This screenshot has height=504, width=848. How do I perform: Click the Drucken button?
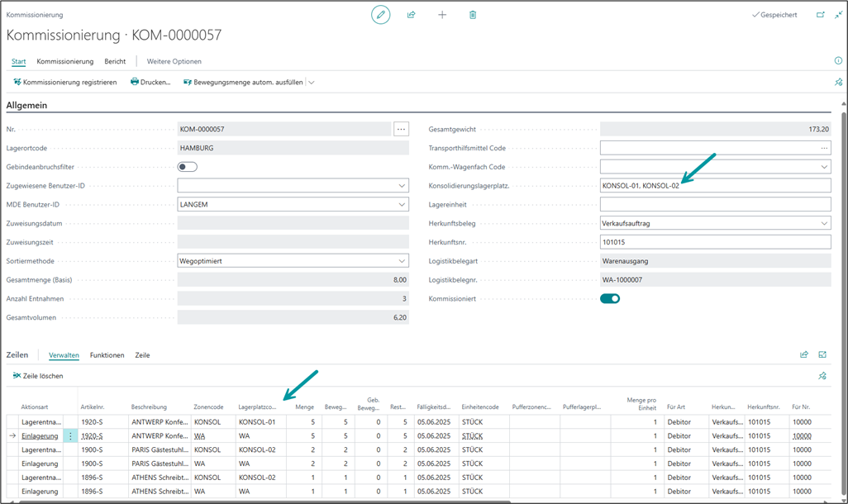[150, 82]
